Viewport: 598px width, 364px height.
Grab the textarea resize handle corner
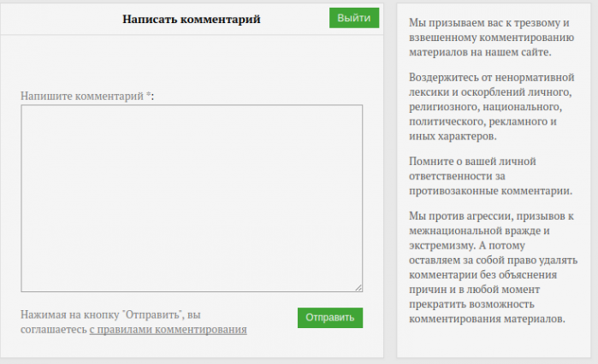(x=358, y=288)
